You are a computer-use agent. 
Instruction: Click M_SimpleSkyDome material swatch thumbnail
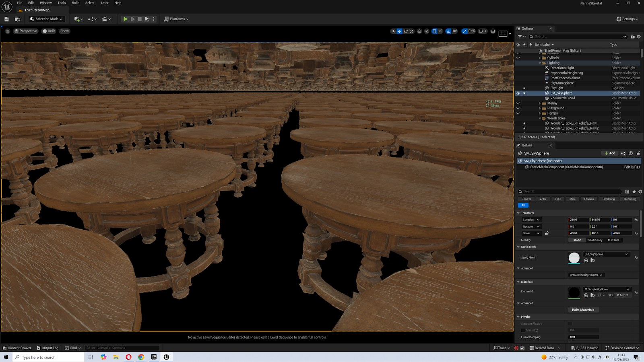coord(574,292)
